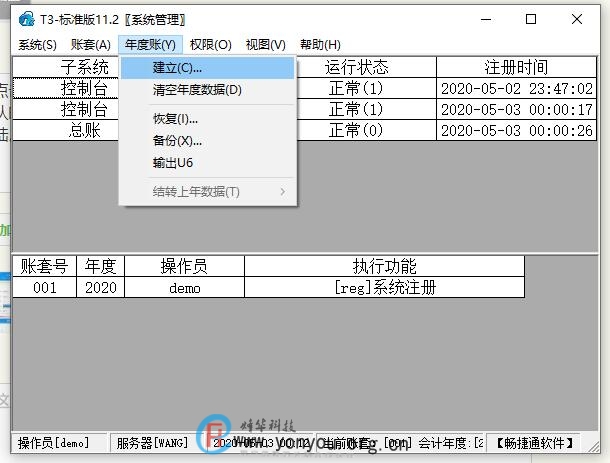Click 输出U6 menu entry
The image size is (610, 463).
(x=208, y=163)
